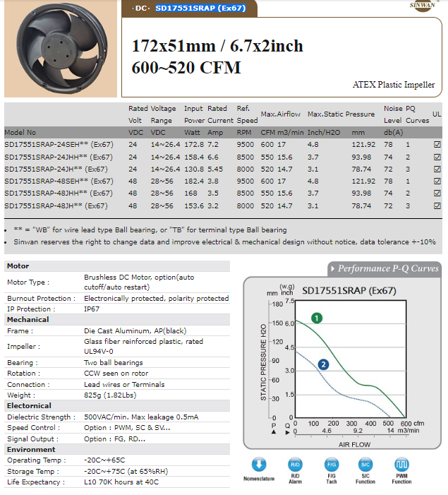Open the R/D Alarm icon
This screenshot has width=448, height=495.
pos(296,464)
